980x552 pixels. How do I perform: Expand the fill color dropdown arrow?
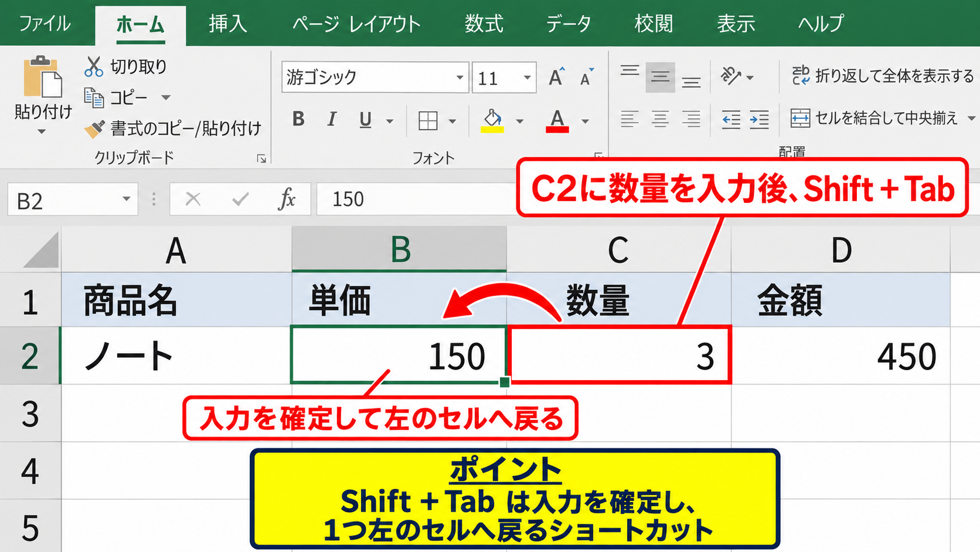click(519, 121)
